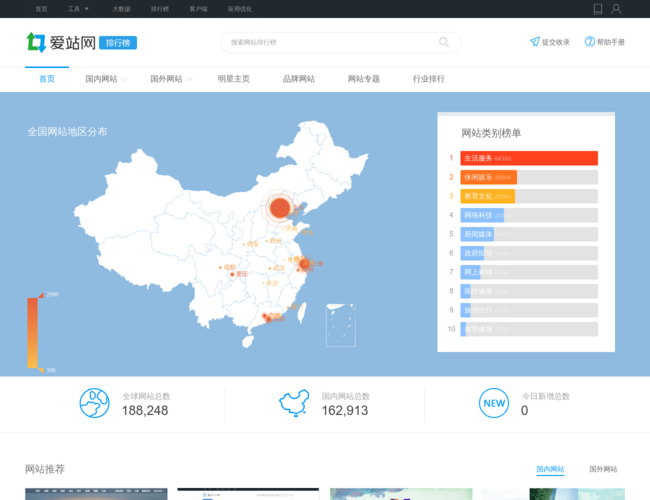This screenshot has height=500, width=650.
Task: Switch recommendations to 国外网站 tab
Action: click(x=603, y=469)
